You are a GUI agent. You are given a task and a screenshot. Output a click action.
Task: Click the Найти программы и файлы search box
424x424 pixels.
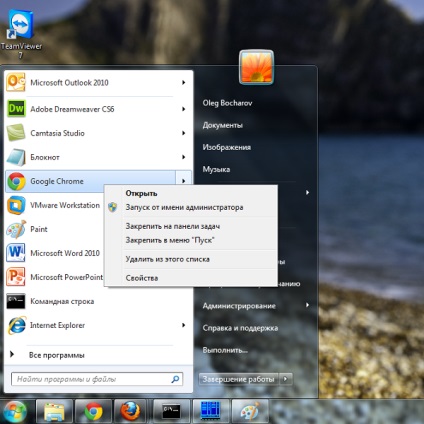[x=97, y=379]
